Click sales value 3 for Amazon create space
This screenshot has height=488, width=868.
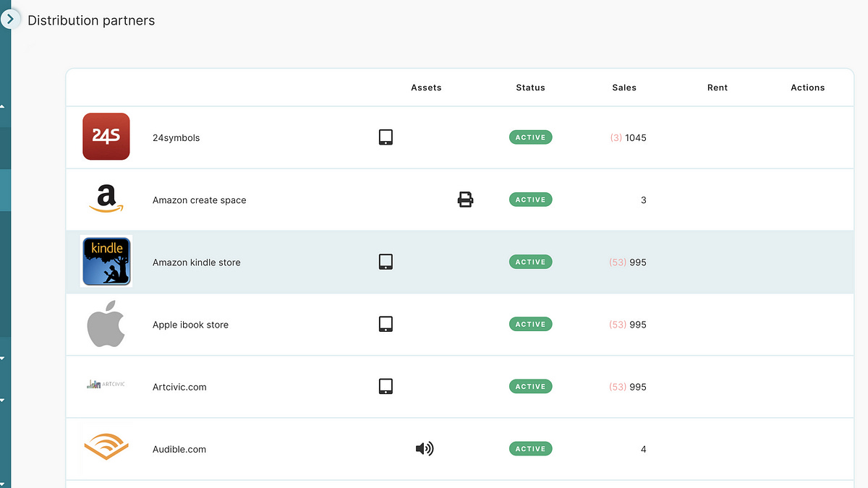[x=644, y=200]
